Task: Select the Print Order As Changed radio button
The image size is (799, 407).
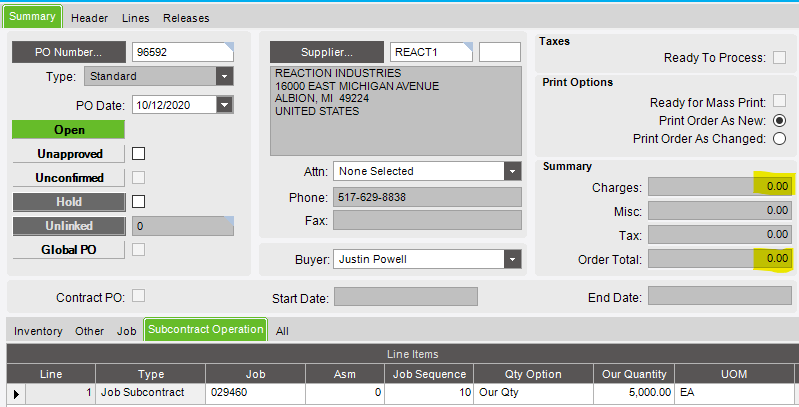Action: tap(779, 139)
